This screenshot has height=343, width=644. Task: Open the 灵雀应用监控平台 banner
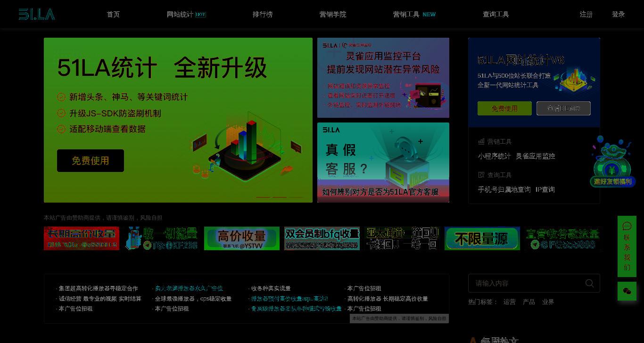383,78
